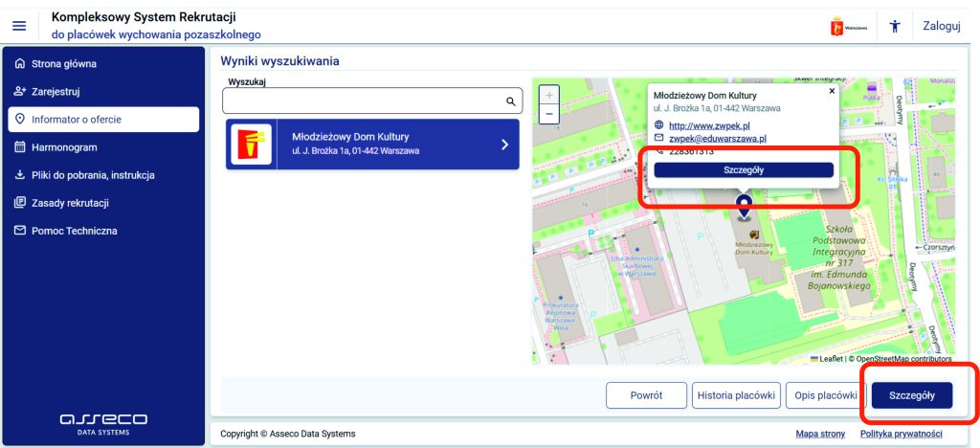This screenshot has width=980, height=448.
Task: Open the Mapa strony link
Action: 820,434
